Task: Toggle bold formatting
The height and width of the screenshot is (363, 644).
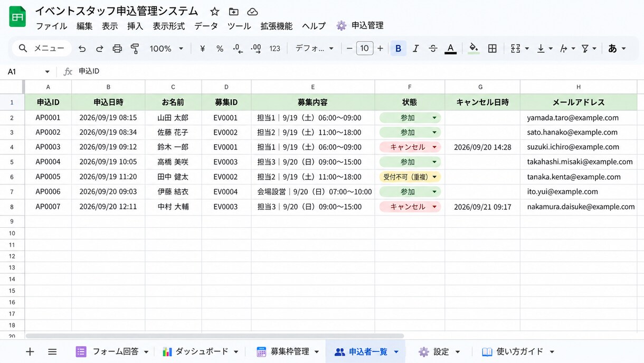Action: (x=398, y=49)
